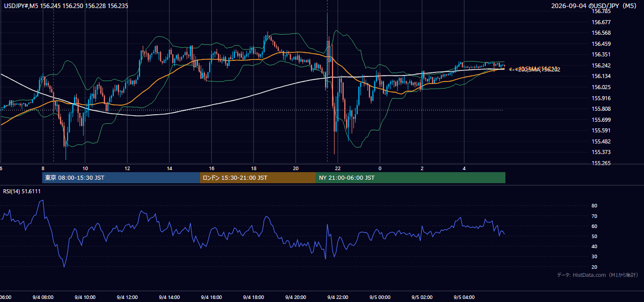This screenshot has height=302, width=644.
Task: Click hour marker 10 under the price chart
Action: click(85, 168)
